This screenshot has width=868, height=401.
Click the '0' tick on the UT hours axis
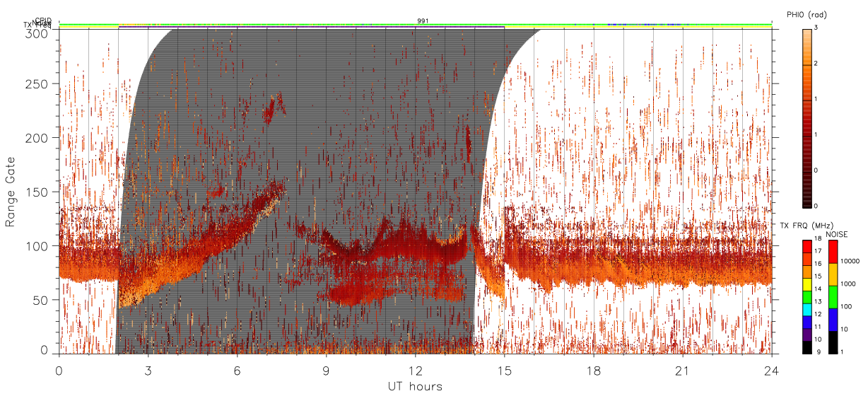59,370
